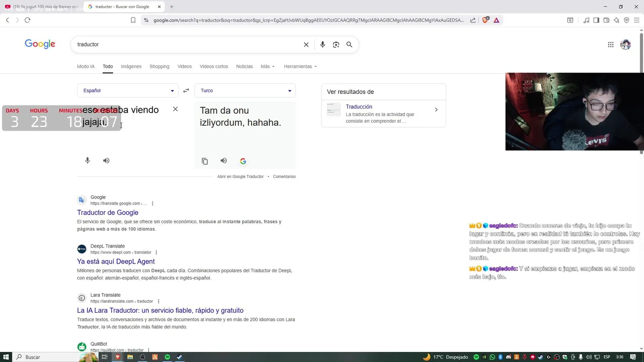Open Brave Shields lion icon
The height and width of the screenshot is (362, 644).
pyautogui.click(x=485, y=20)
